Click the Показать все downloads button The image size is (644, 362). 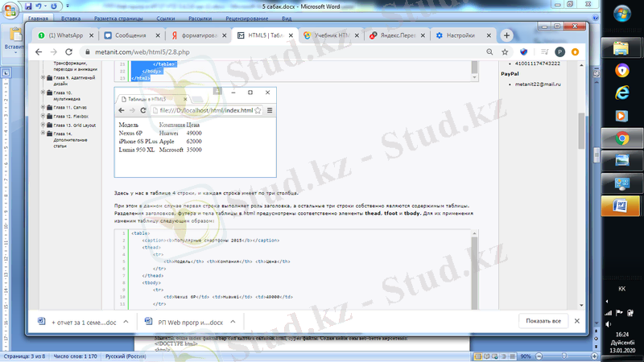tap(543, 321)
